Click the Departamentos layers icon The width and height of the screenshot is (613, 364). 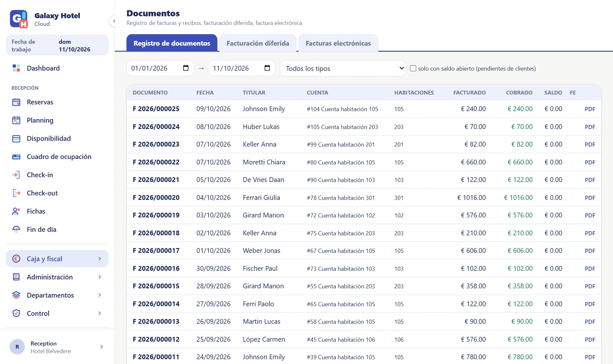tap(16, 295)
